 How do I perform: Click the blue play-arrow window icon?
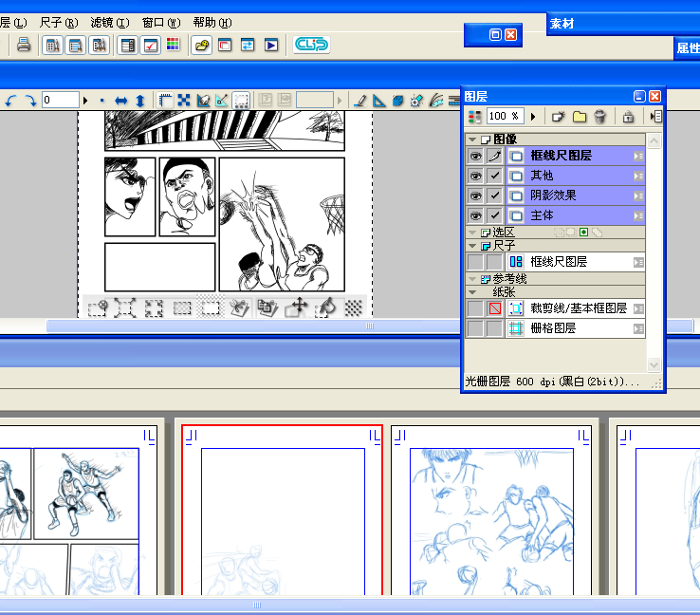(x=271, y=46)
